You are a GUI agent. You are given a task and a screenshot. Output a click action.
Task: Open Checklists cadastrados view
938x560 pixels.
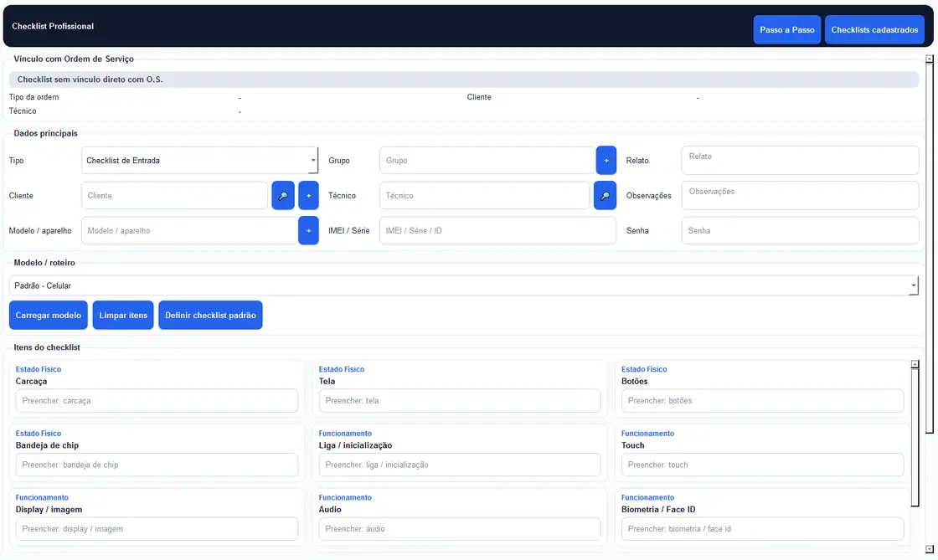click(874, 30)
